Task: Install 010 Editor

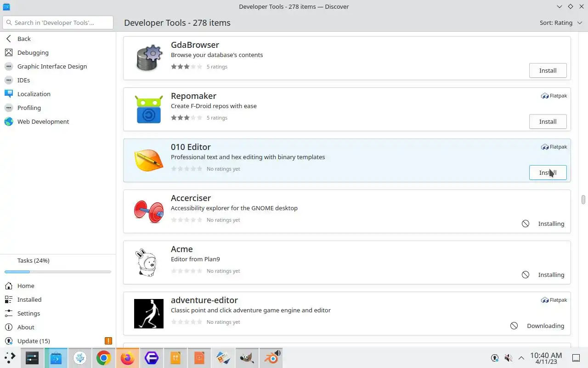Action: (548, 172)
